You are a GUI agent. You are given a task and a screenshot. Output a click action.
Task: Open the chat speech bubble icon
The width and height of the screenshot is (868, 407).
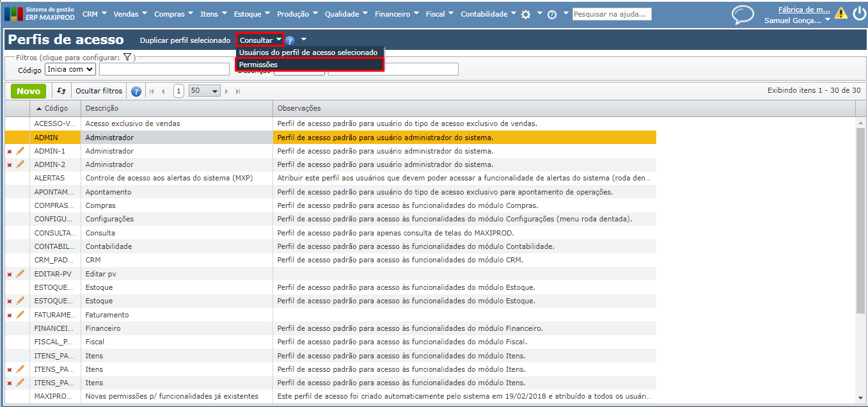click(743, 15)
